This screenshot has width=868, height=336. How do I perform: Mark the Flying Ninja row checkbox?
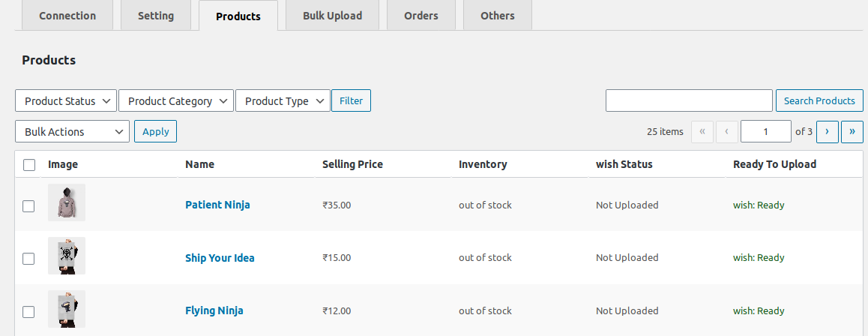[x=28, y=311]
